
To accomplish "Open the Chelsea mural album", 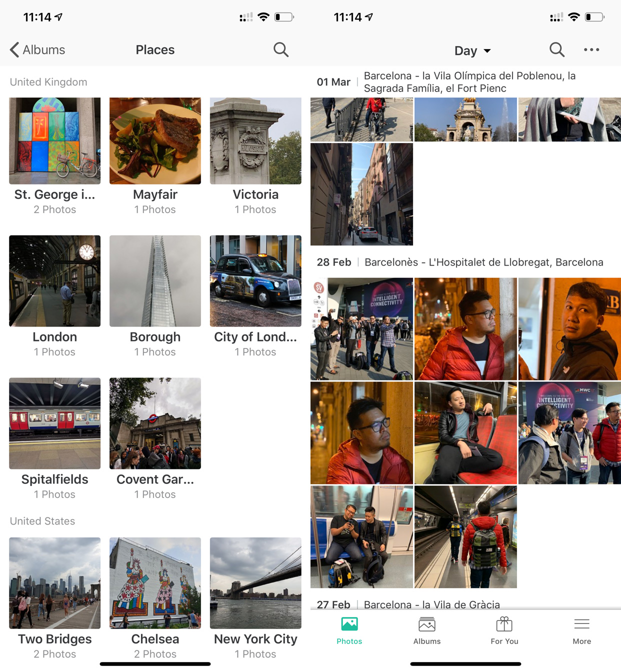I will (155, 583).
